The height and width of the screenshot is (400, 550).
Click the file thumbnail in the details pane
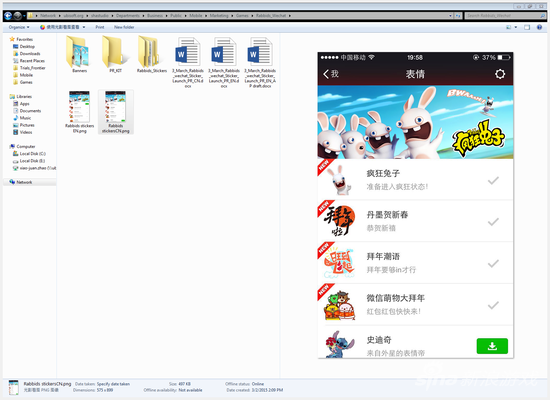[14, 387]
